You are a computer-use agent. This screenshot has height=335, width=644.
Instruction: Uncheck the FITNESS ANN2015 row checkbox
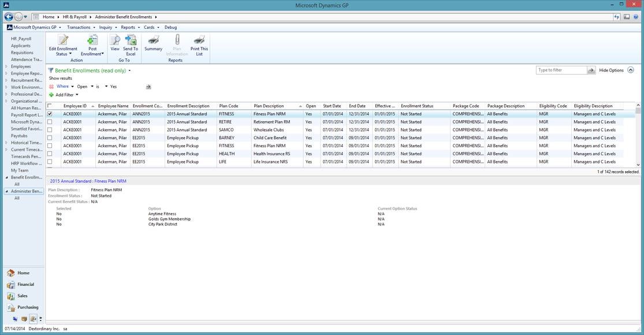tap(50, 114)
